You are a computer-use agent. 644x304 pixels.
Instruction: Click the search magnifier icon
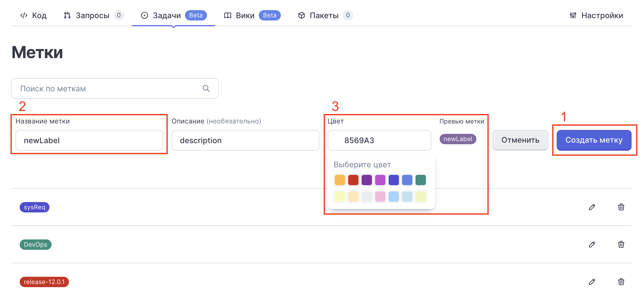[206, 88]
